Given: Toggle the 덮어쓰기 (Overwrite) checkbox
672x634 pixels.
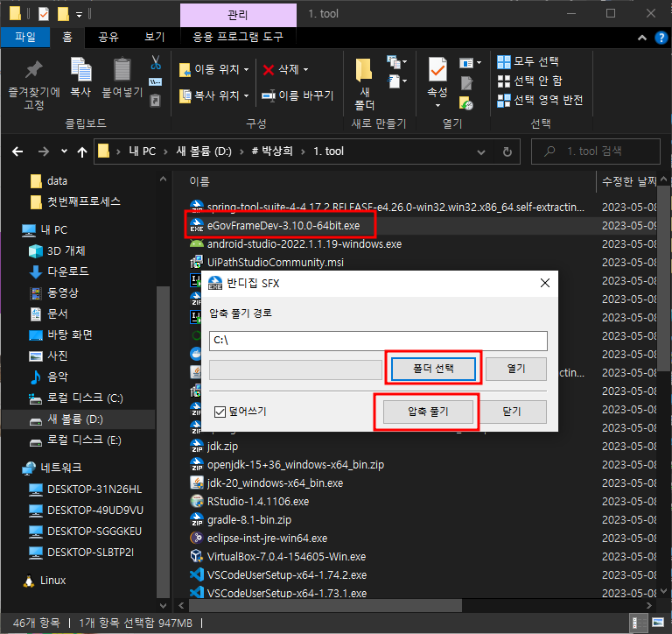Looking at the screenshot, I should pyautogui.click(x=220, y=412).
